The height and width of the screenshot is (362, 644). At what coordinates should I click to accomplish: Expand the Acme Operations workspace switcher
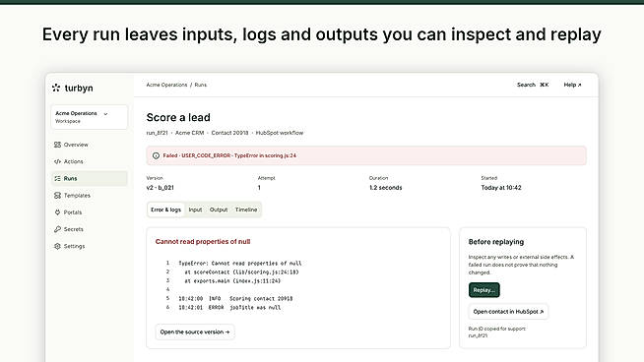click(x=90, y=117)
